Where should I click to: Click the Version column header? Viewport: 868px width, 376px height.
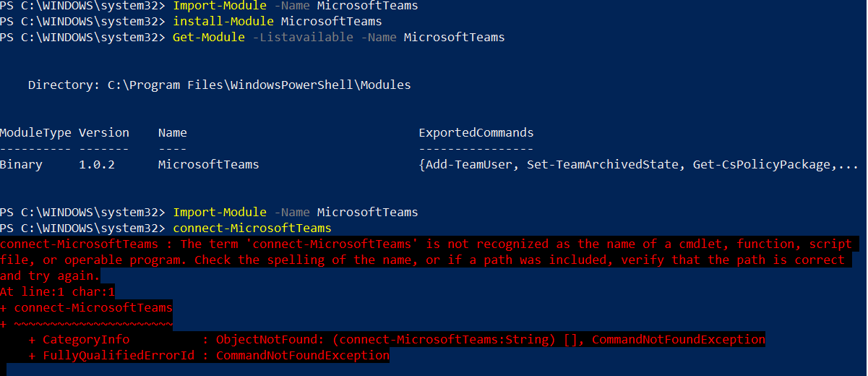click(104, 133)
